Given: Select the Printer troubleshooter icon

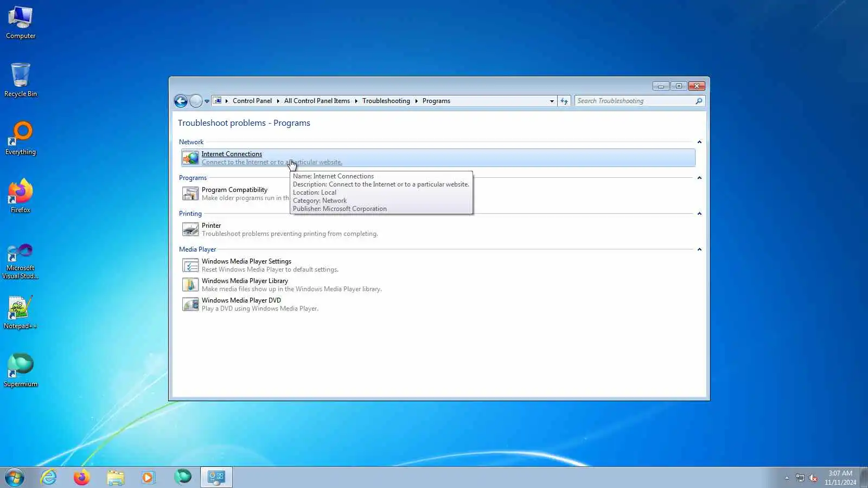Looking at the screenshot, I should pyautogui.click(x=190, y=229).
